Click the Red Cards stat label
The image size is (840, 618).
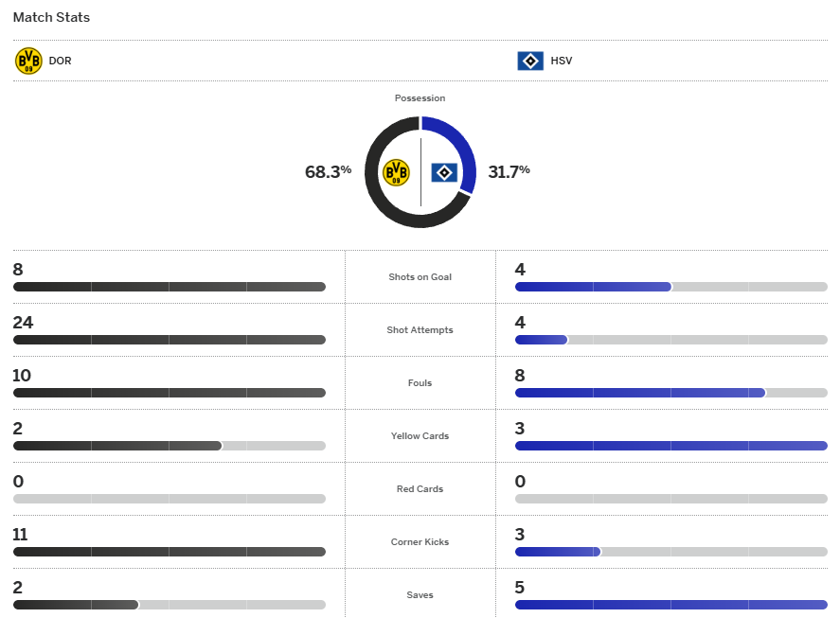(420, 489)
